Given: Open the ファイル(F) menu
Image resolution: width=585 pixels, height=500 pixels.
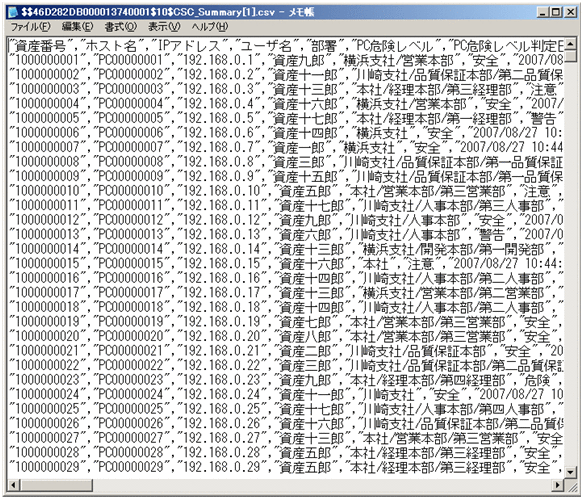Looking at the screenshot, I should point(30,27).
